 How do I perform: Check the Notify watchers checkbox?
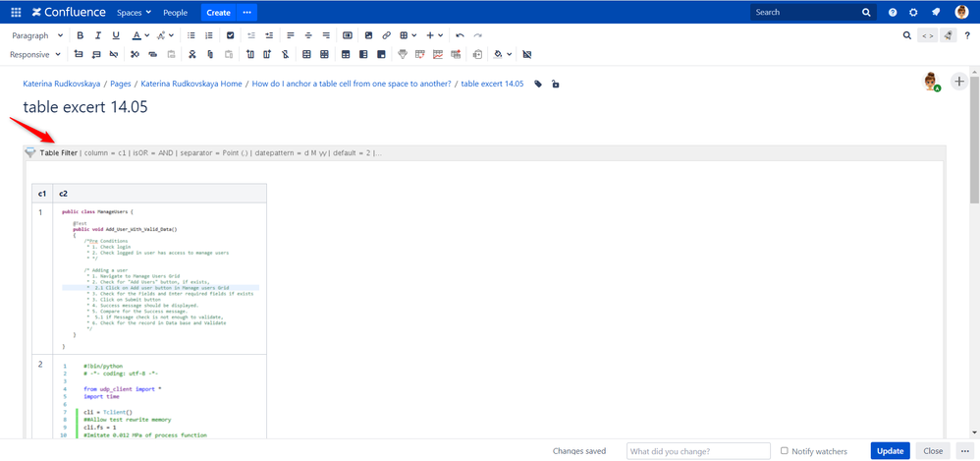point(785,450)
